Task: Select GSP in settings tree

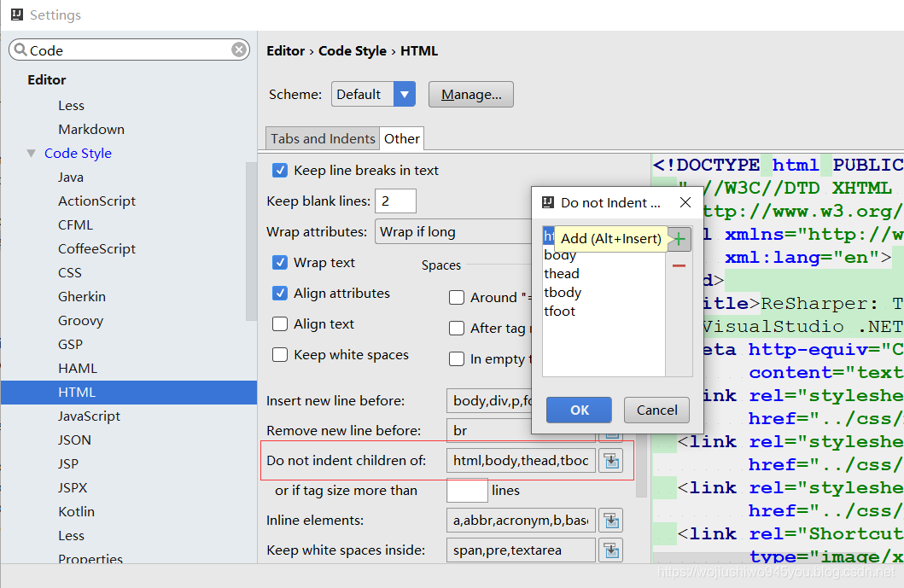Action: point(70,345)
